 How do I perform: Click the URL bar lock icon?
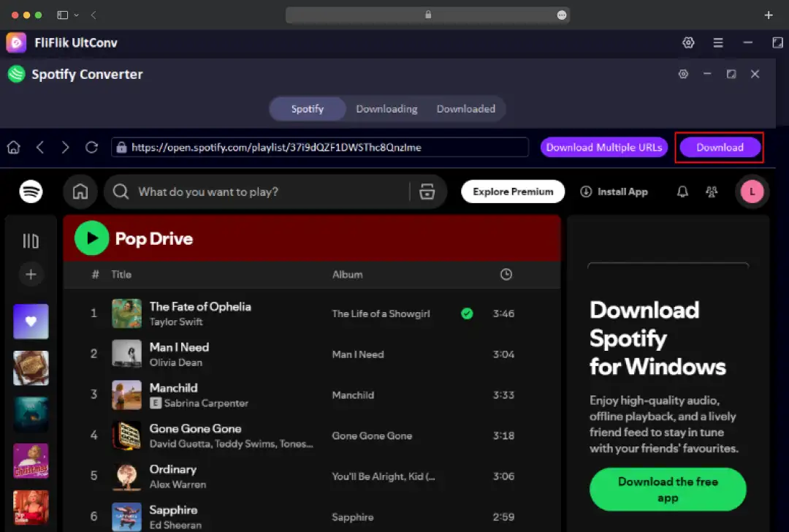pos(121,148)
